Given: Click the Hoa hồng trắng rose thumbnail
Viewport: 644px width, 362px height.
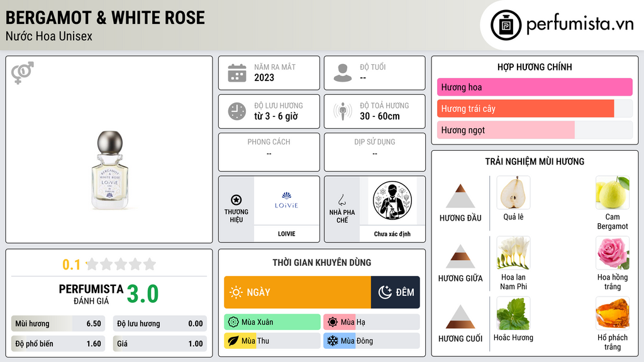Looking at the screenshot, I should click(x=613, y=253).
